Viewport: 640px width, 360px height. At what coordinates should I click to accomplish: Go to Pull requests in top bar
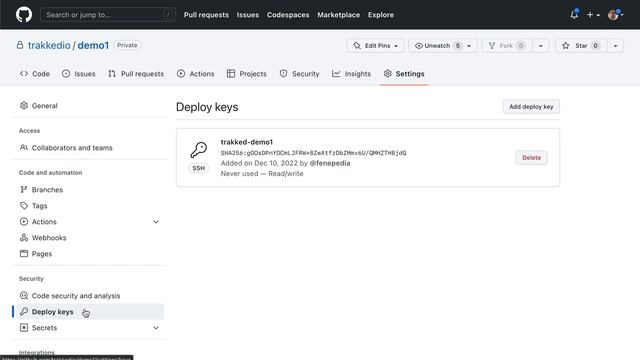(206, 15)
